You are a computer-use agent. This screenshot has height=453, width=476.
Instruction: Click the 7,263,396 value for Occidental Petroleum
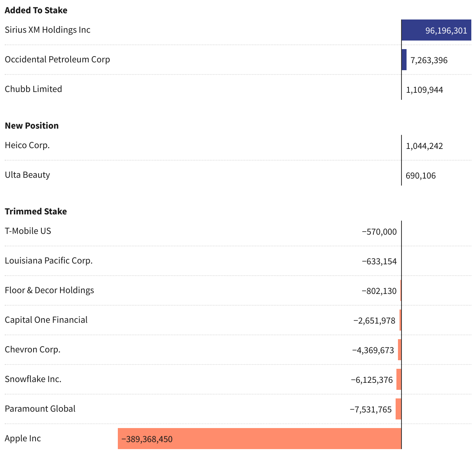click(429, 60)
